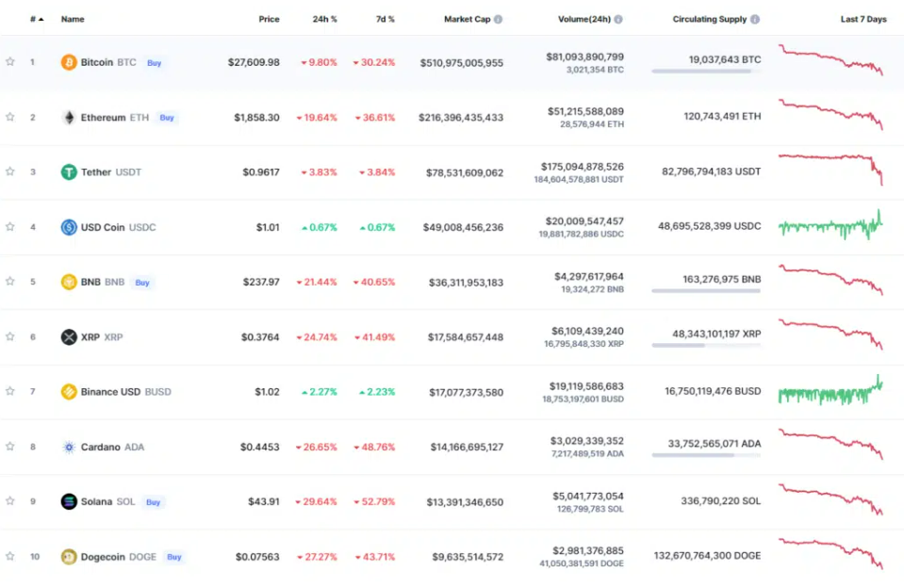This screenshot has width=904, height=588.
Task: Click Bitcoin market cap $510,975,005,955
Action: point(461,63)
